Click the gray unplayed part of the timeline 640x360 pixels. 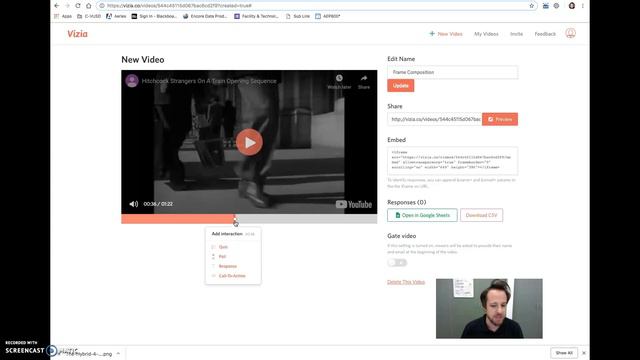pos(306,219)
